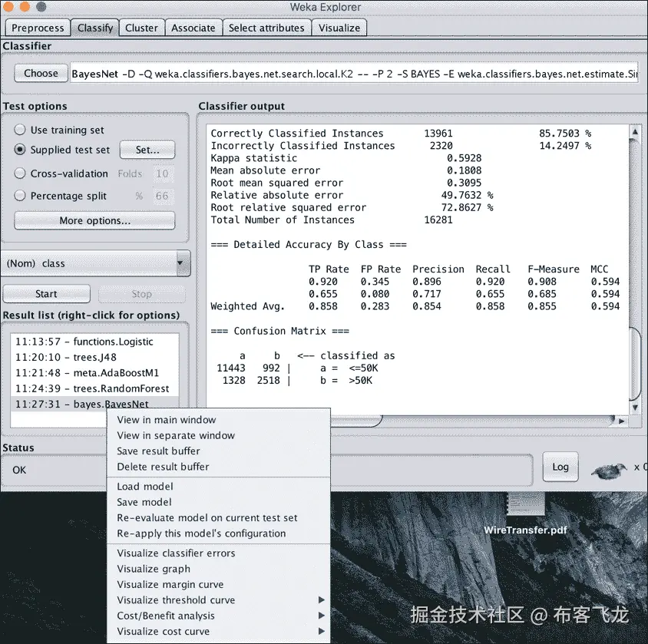This screenshot has width=648, height=644.
Task: Open the Log window
Action: [x=560, y=467]
